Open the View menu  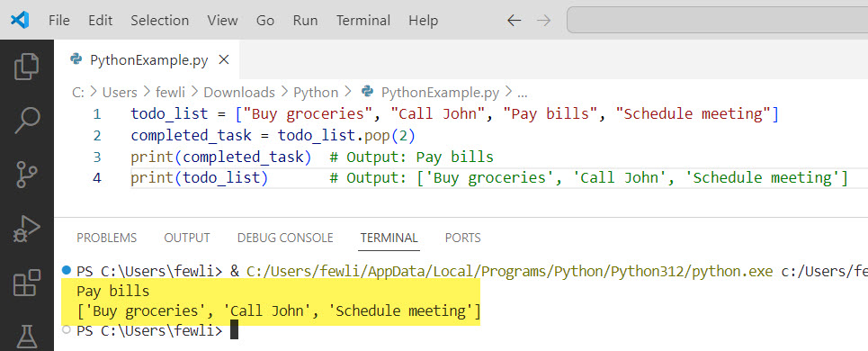tap(222, 21)
